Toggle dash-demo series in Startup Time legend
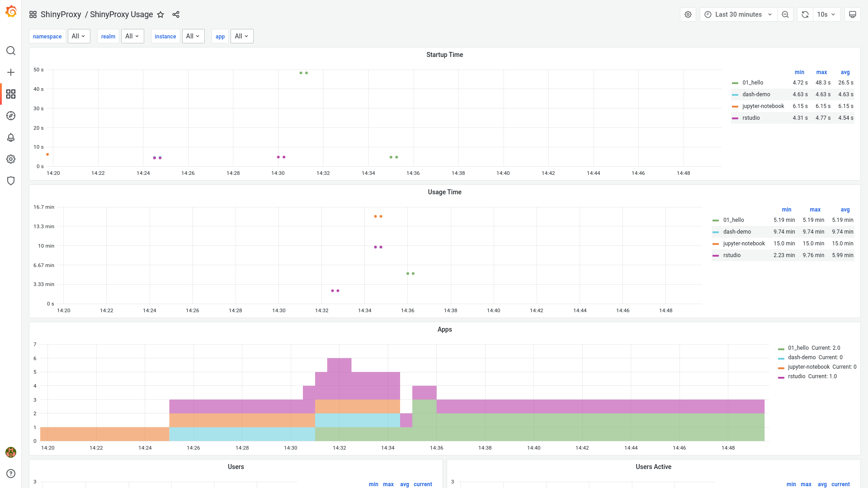 (x=756, y=94)
